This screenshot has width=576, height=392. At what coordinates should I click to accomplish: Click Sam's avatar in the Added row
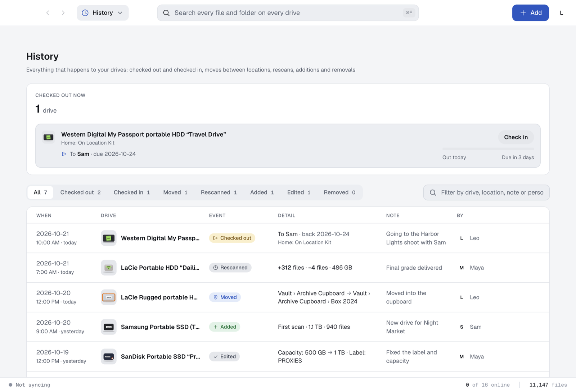(x=462, y=327)
